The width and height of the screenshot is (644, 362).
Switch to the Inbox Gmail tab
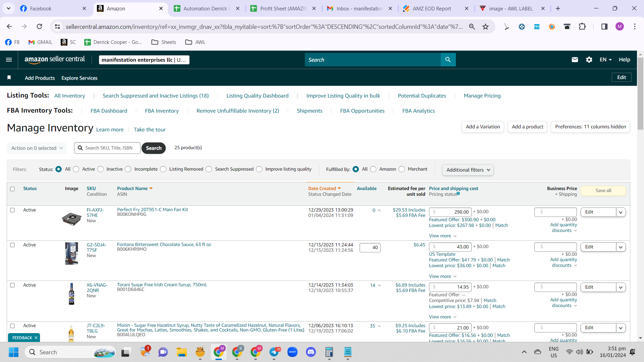tap(360, 9)
